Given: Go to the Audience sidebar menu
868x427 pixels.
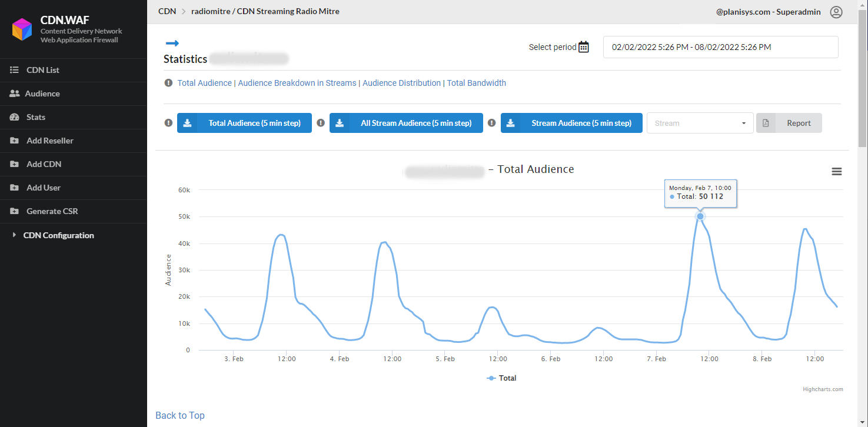Looking at the screenshot, I should tap(74, 94).
